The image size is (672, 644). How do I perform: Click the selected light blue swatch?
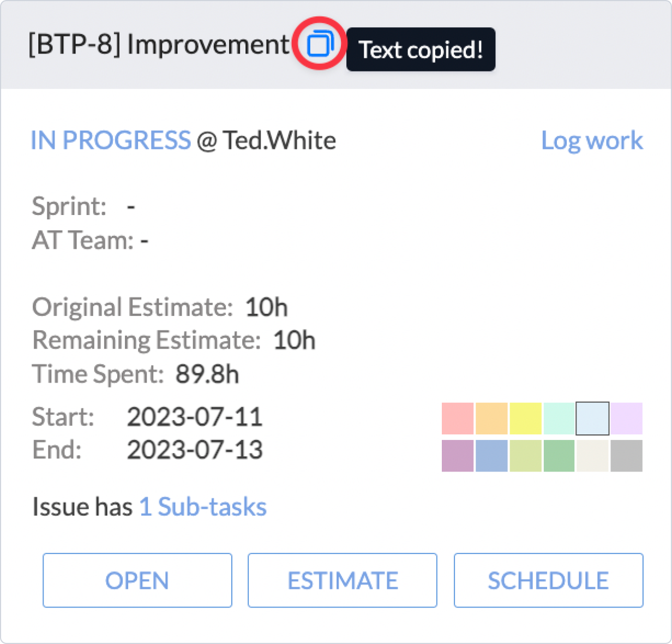coord(593,419)
